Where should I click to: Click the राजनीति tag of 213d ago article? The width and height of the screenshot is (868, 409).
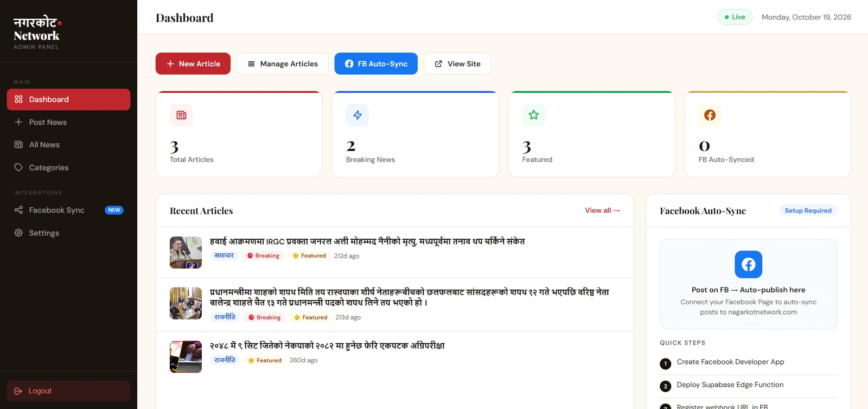pos(225,317)
